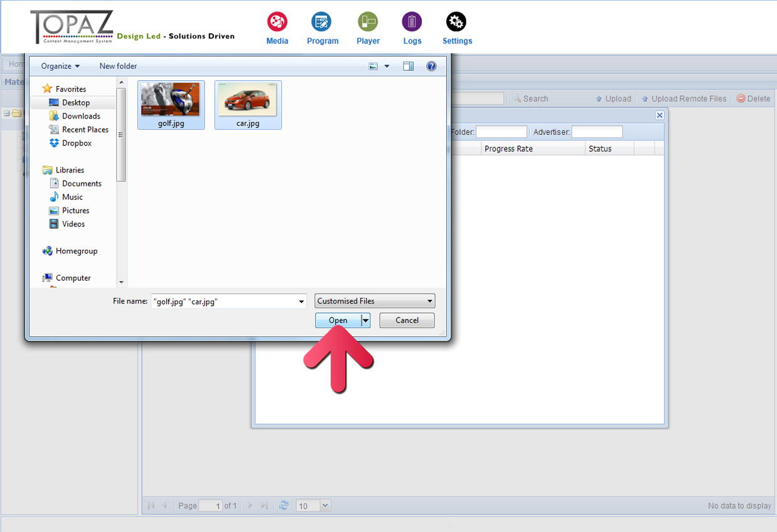777x532 pixels.
Task: Click the Program icon in top navigation
Action: pyautogui.click(x=322, y=23)
